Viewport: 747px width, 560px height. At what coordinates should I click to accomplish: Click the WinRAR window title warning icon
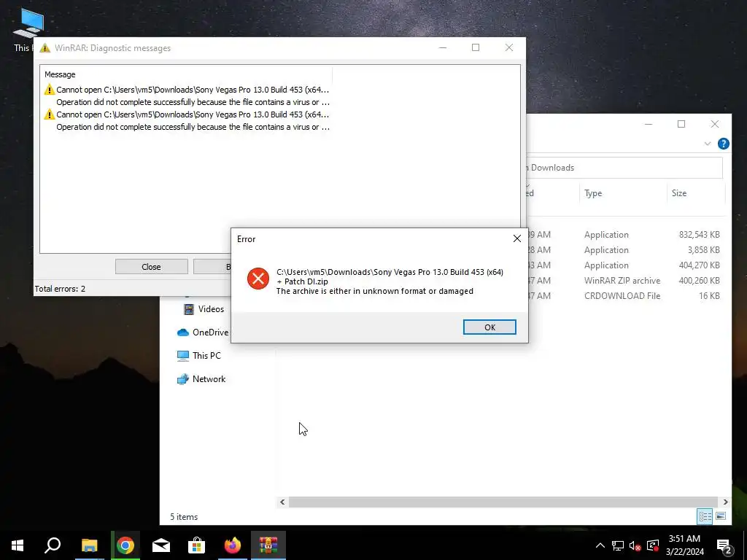pyautogui.click(x=44, y=47)
